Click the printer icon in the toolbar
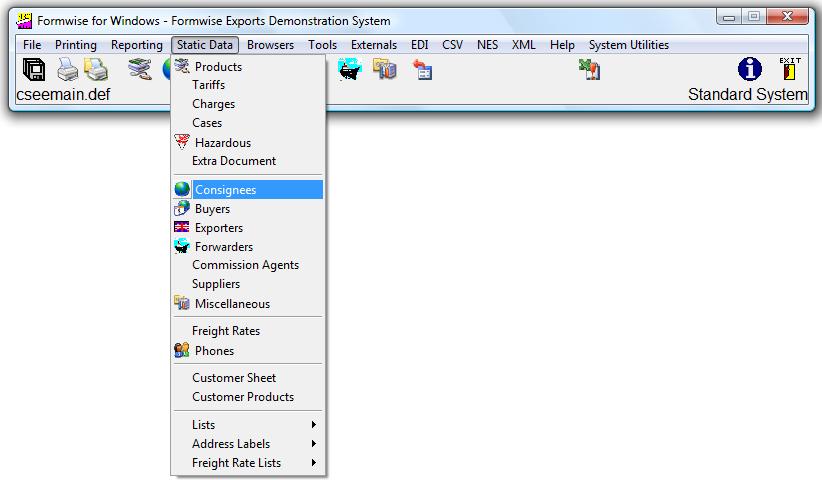Viewport: 822px width, 480px height. click(67, 69)
